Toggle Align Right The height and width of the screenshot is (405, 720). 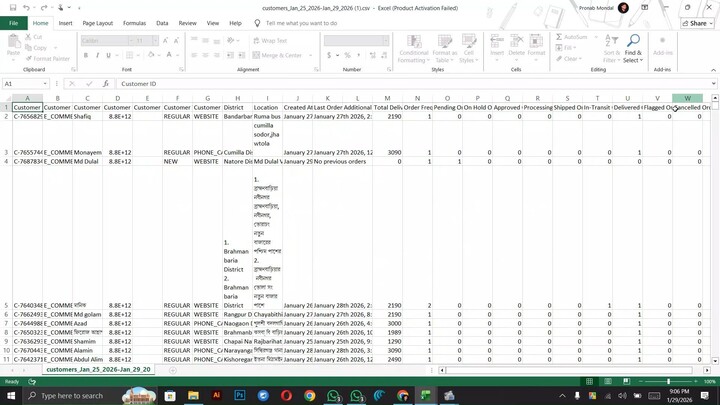(x=216, y=55)
